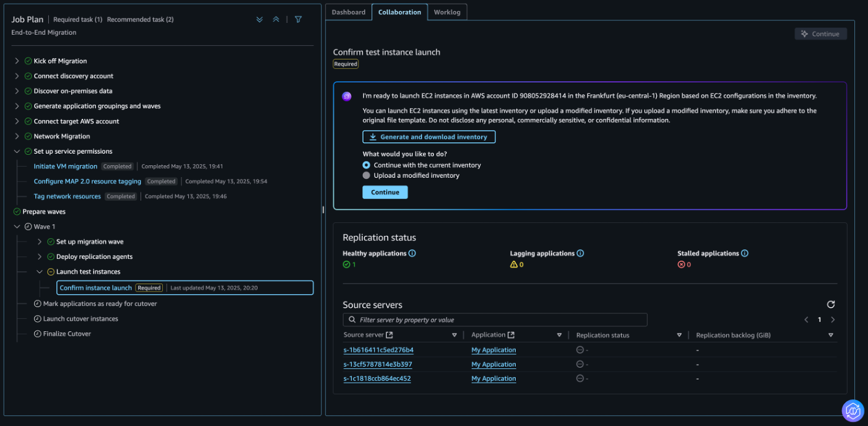
Task: Select Upload a modified inventory option
Action: pos(367,175)
